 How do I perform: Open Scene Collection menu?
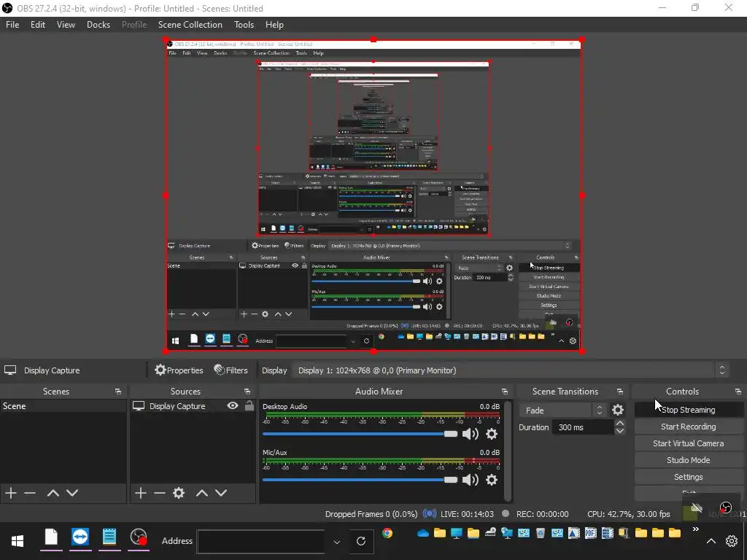pos(190,25)
